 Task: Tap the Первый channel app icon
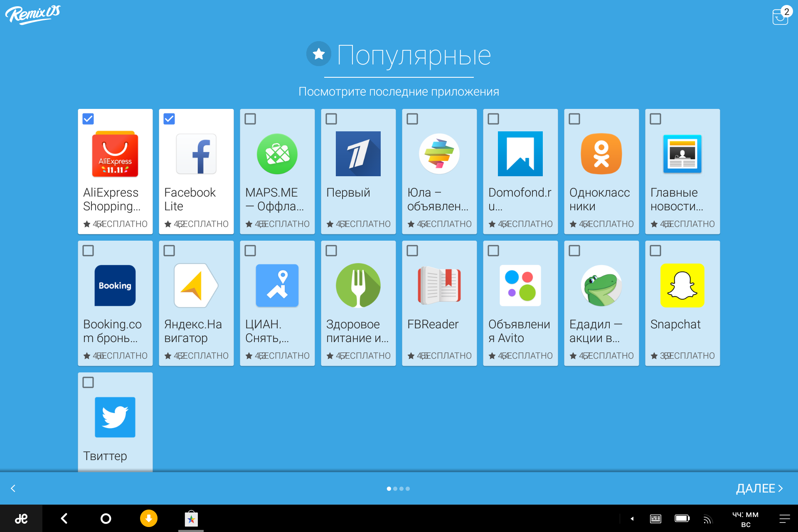tap(358, 154)
